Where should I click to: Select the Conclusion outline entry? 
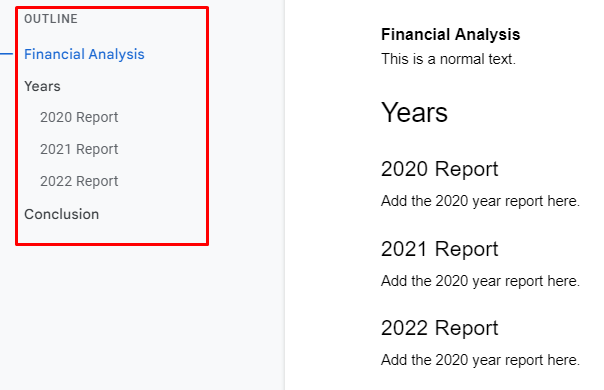pyautogui.click(x=62, y=214)
